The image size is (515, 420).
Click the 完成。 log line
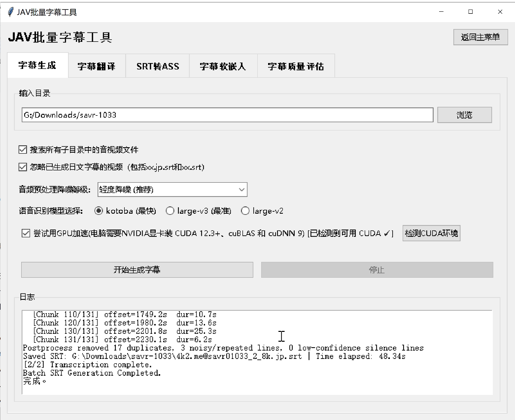click(34, 381)
